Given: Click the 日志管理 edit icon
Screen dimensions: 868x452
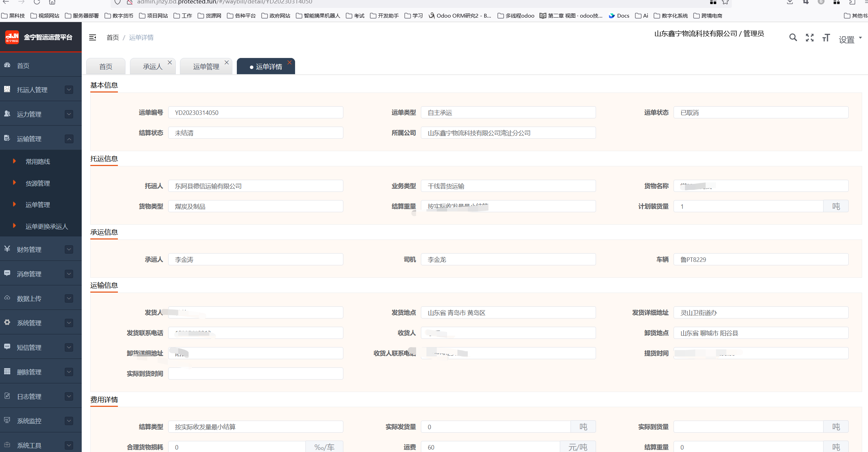Looking at the screenshot, I should (x=7, y=396).
